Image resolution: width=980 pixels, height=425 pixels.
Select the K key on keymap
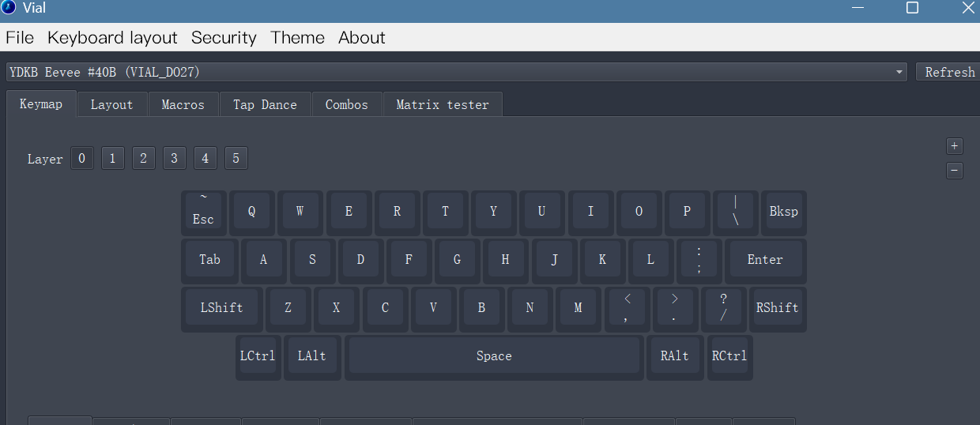(x=602, y=261)
